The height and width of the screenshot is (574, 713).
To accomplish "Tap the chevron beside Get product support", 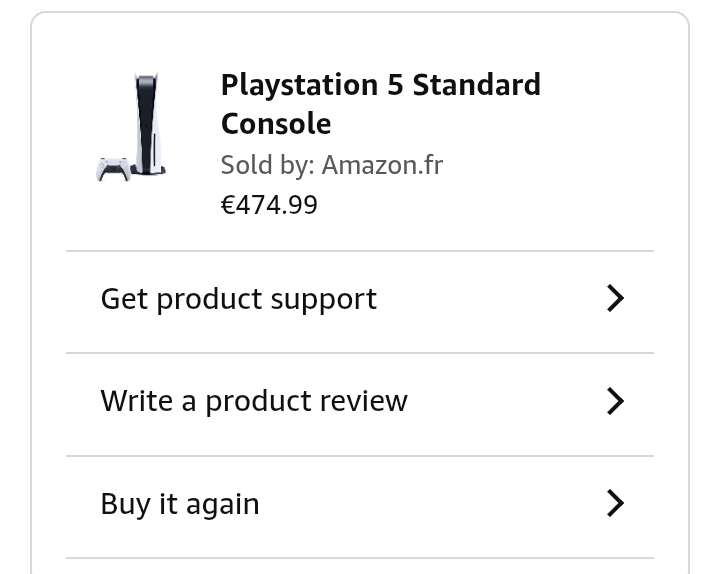I will pos(615,298).
